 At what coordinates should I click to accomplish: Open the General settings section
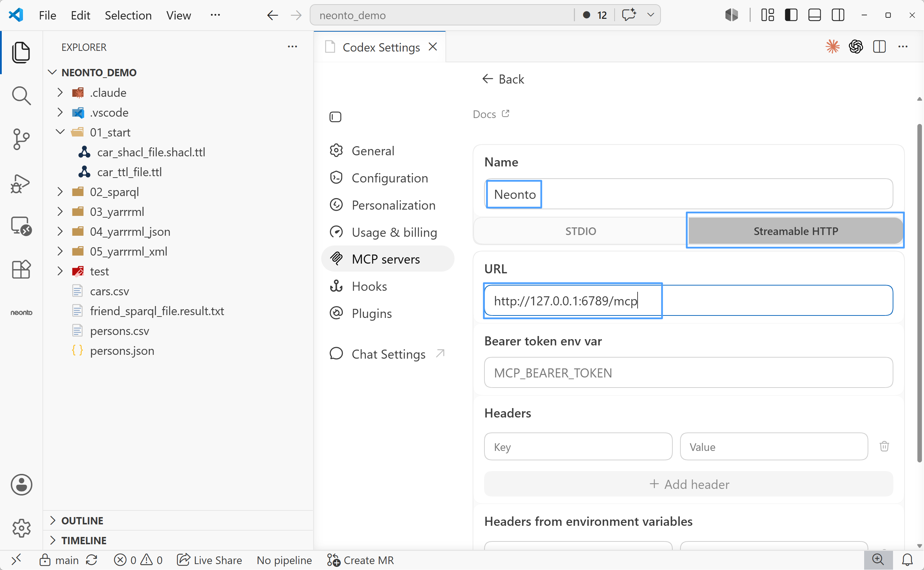point(387,151)
